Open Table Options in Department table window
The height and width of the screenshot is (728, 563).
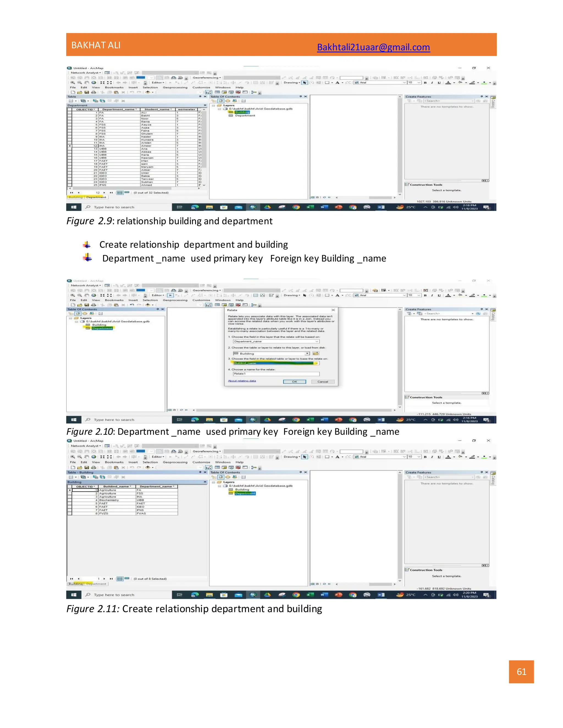tap(71, 101)
